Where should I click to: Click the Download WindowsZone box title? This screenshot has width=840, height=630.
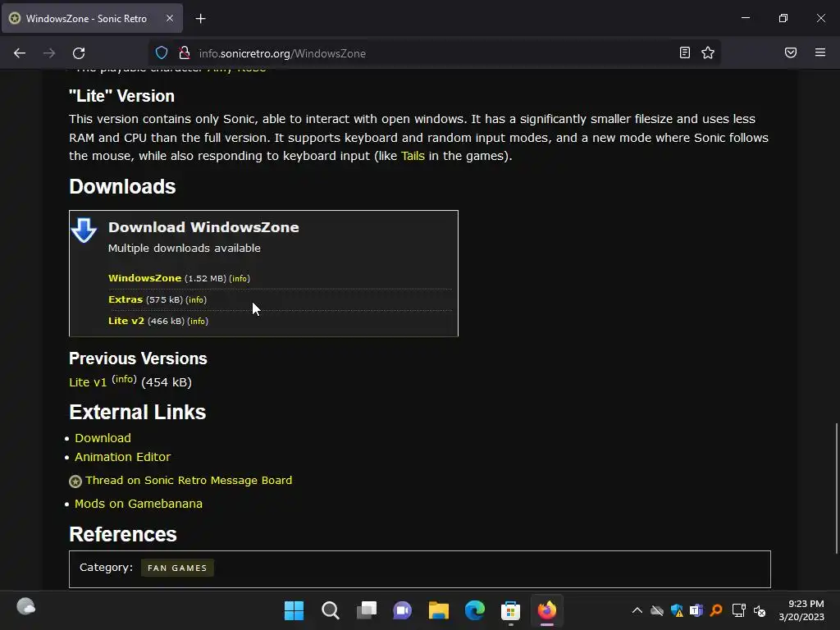[x=203, y=227]
